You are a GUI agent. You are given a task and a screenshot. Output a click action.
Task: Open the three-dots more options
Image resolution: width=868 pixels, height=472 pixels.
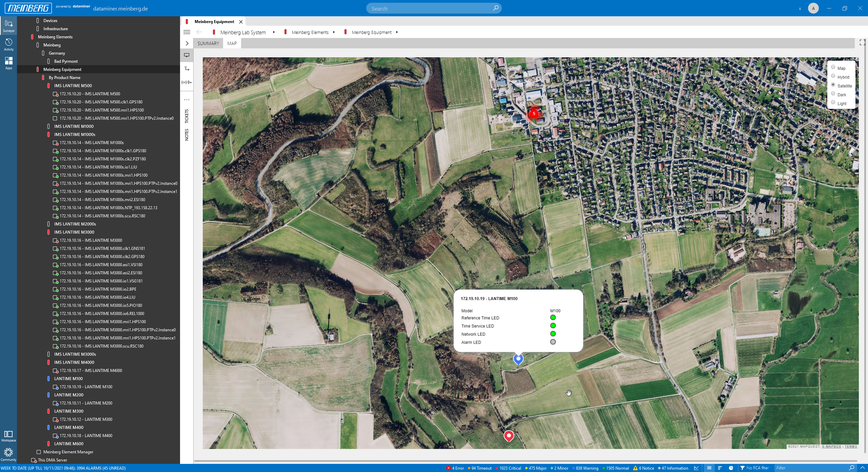pyautogui.click(x=186, y=100)
